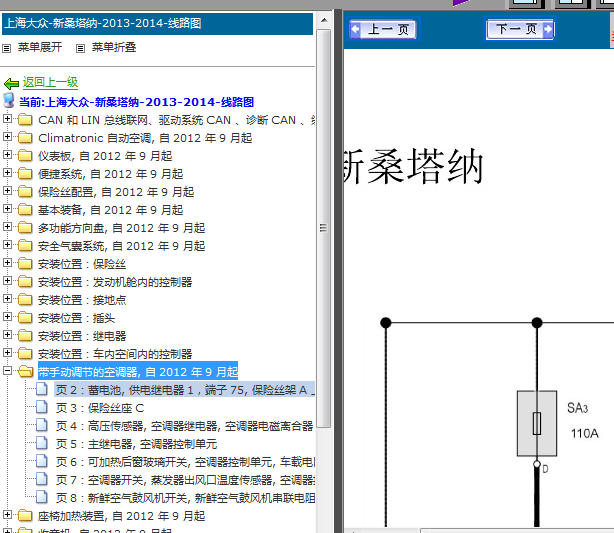Open 当前:上海大众-新桑塔纳-2013-2014-线路图 link

[x=137, y=102]
